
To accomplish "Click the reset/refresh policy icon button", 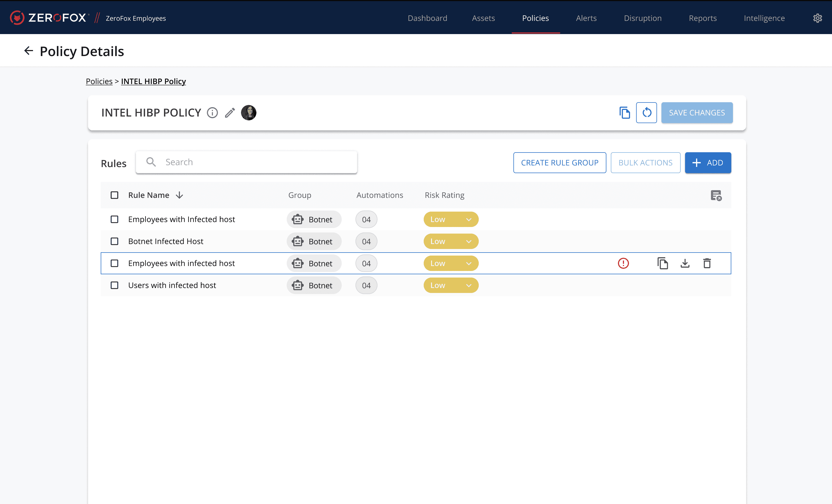I will click(x=646, y=113).
